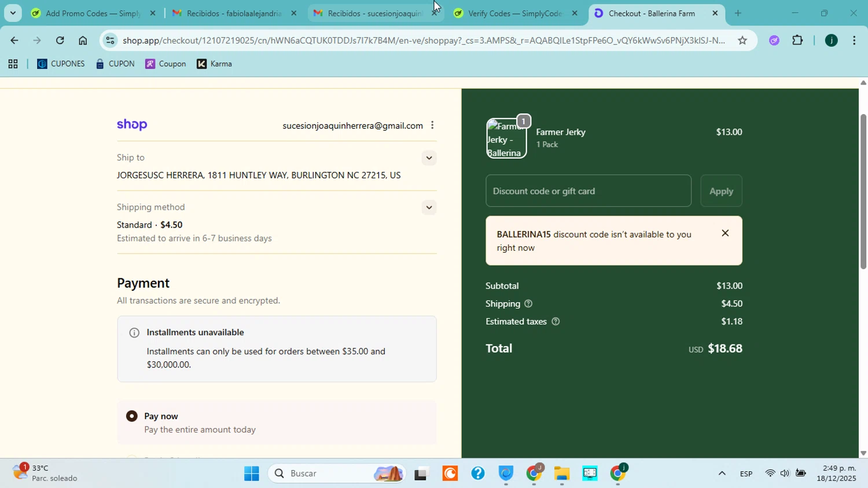This screenshot has height=488, width=868.
Task: Focus the browser address bar URL
Action: (422, 41)
